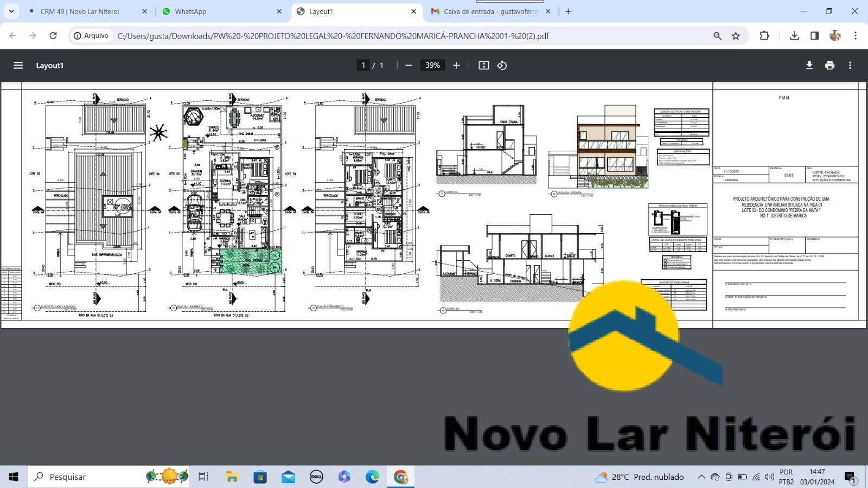Open clock and calendar 14:47
Screen dimensions: 868x488
point(817,477)
